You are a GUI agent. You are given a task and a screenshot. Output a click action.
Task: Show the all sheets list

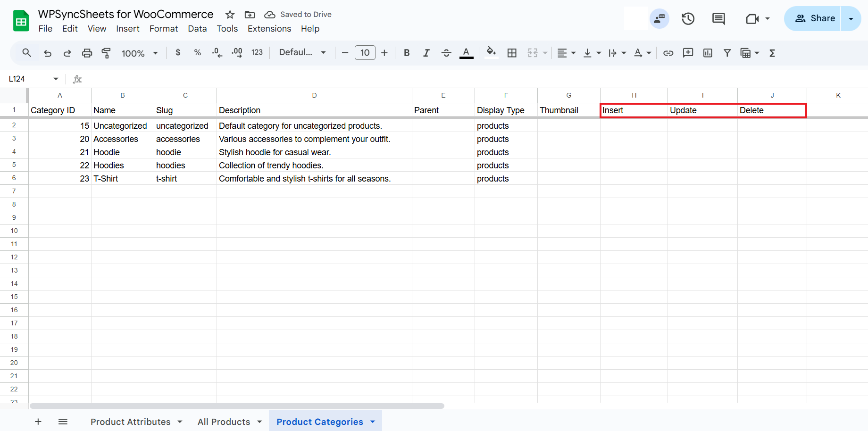click(63, 422)
